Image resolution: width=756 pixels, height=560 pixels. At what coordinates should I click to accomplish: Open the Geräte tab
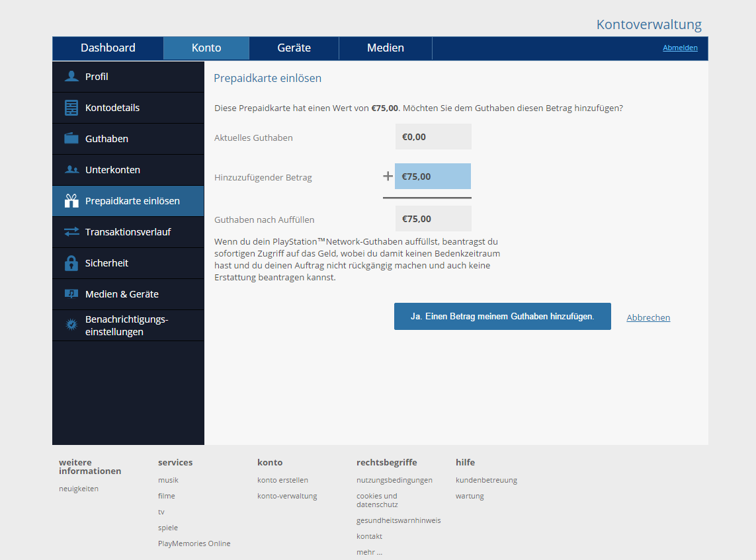tap(294, 48)
